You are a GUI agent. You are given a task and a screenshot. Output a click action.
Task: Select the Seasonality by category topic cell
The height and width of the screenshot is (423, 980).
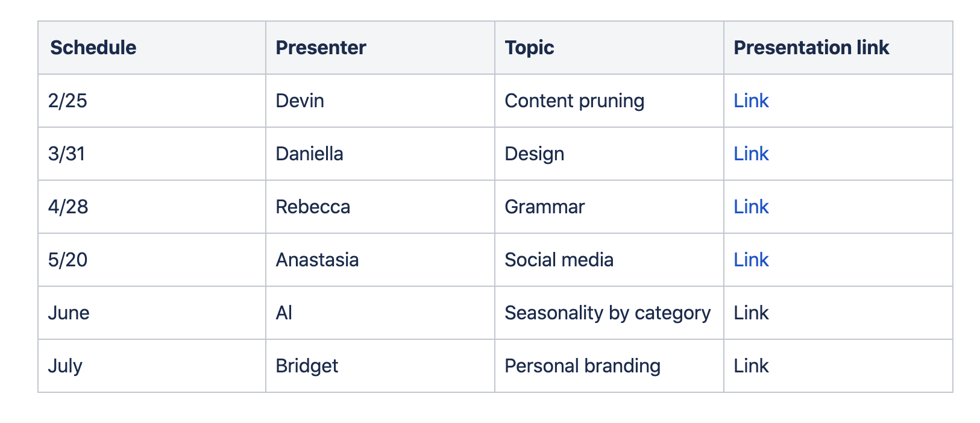coord(608,313)
